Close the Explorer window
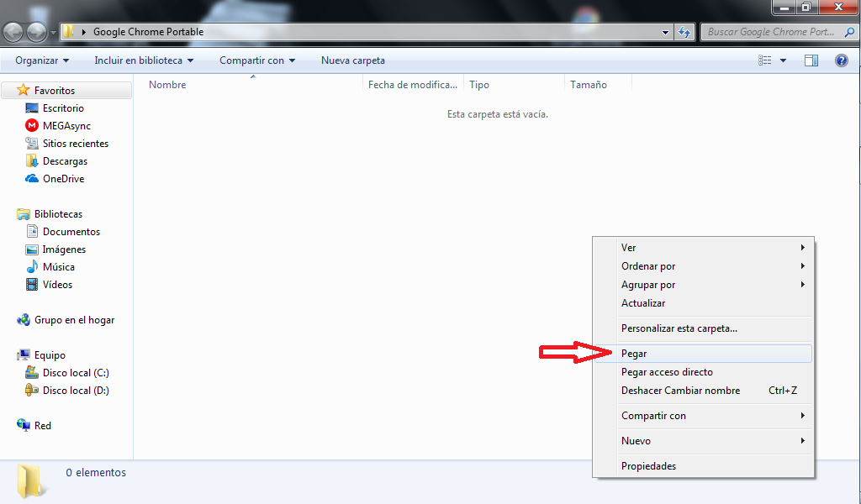Image resolution: width=861 pixels, height=504 pixels. [838, 7]
